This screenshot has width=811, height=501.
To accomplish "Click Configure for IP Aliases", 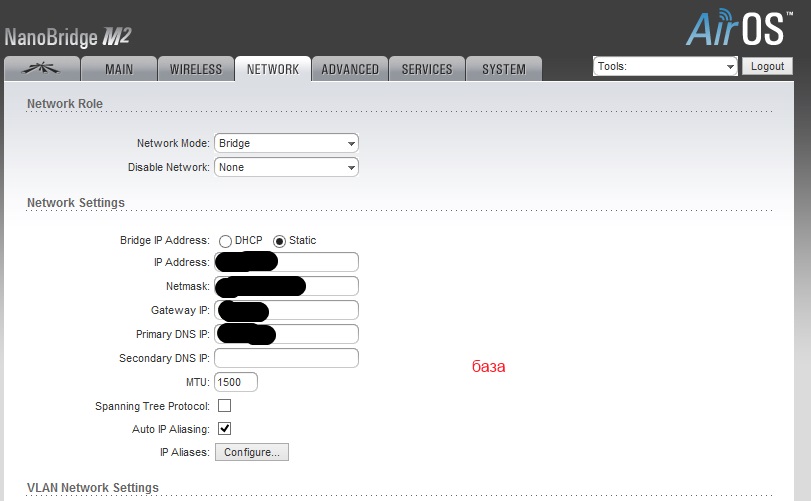I will tap(252, 452).
